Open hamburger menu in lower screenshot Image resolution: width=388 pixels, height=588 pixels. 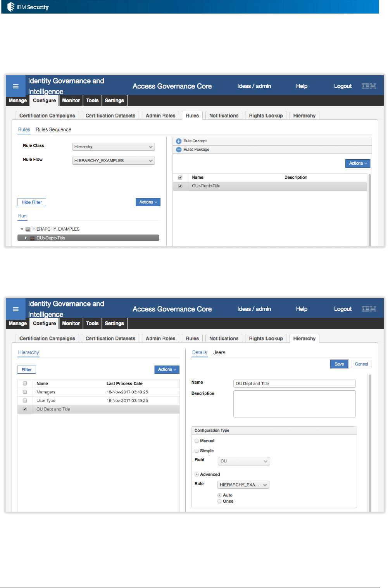(x=16, y=309)
